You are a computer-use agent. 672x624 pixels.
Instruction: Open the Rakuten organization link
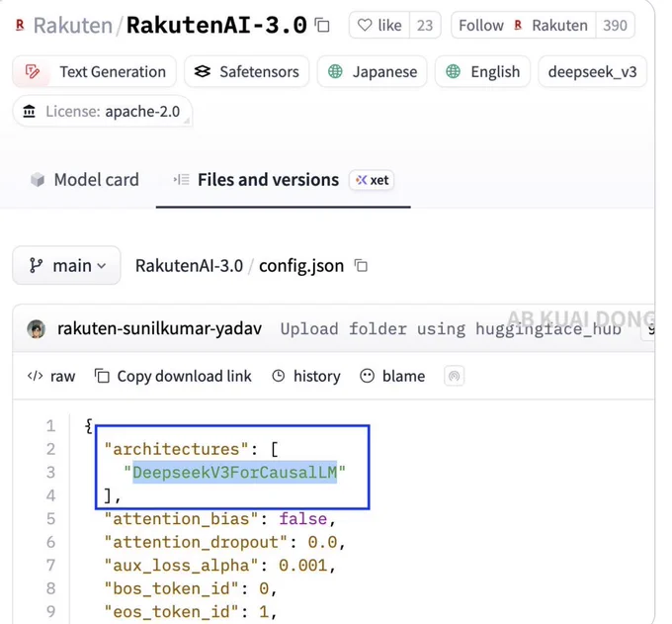pos(73,26)
